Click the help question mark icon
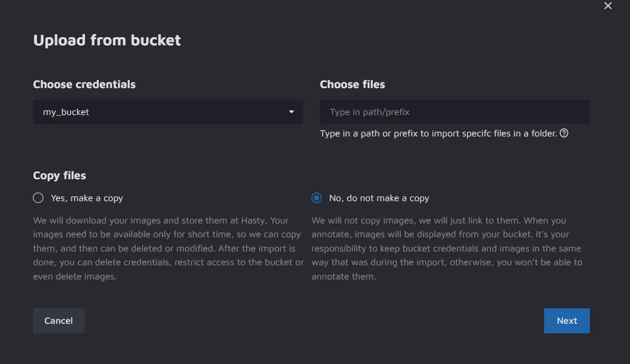630x364 pixels. coord(564,133)
